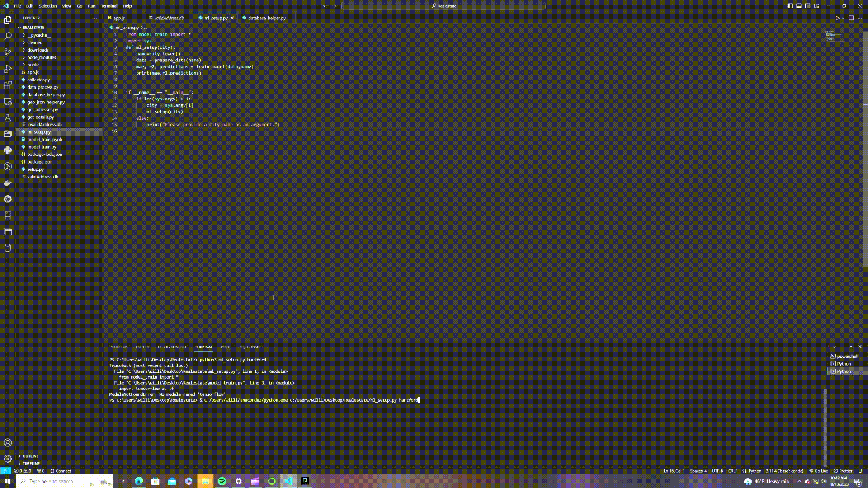
Task: Open the run button dropdown arrow
Action: pyautogui.click(x=843, y=18)
